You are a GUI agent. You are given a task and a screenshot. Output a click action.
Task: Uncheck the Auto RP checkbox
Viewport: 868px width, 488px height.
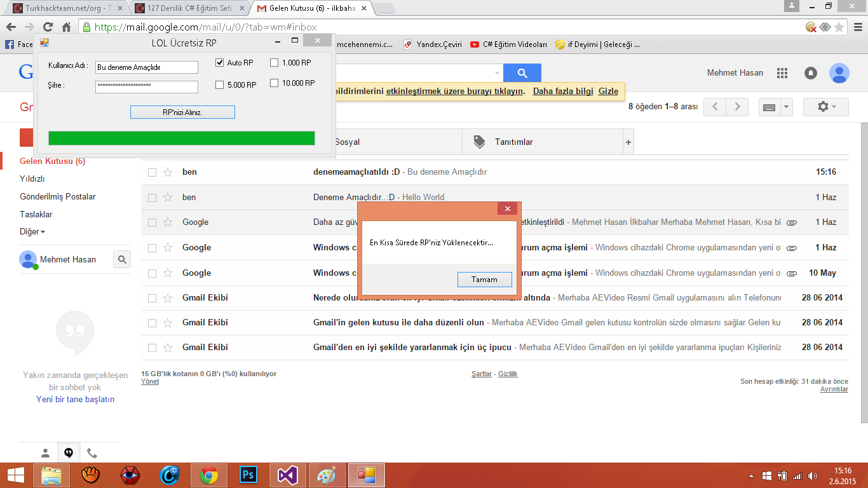(220, 63)
